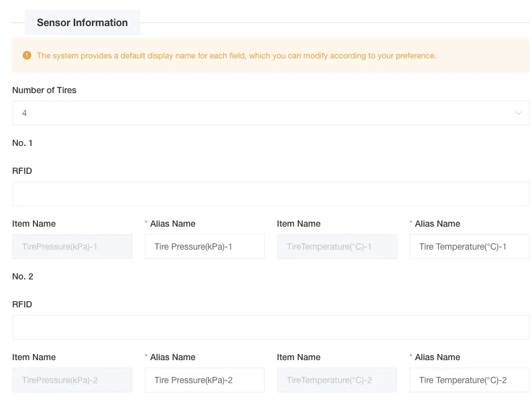Open the Number of Tires dropdown

click(x=270, y=113)
